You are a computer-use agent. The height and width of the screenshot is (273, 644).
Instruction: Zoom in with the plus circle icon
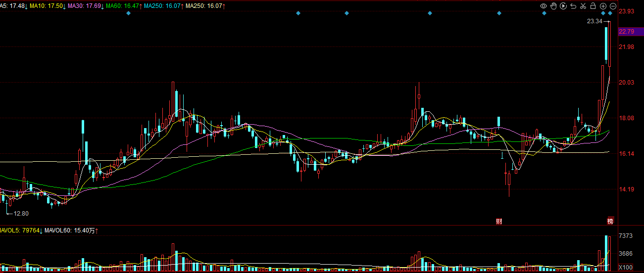coord(603,6)
